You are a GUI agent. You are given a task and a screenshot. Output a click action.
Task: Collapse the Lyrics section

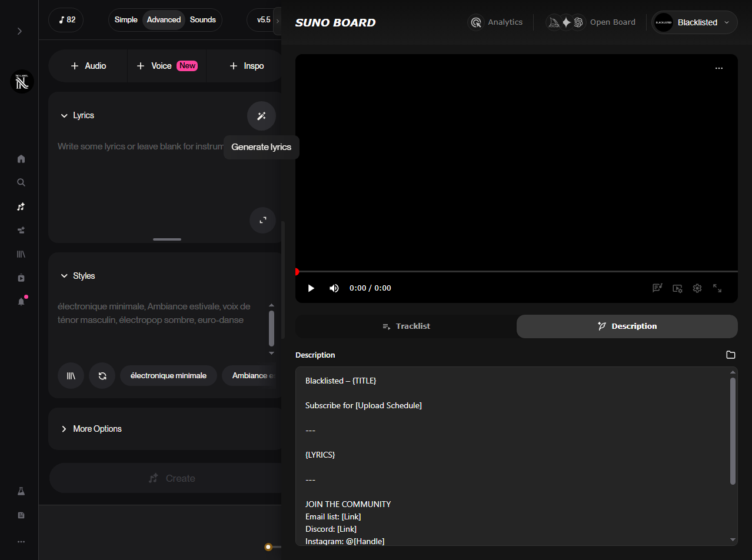[x=64, y=116]
